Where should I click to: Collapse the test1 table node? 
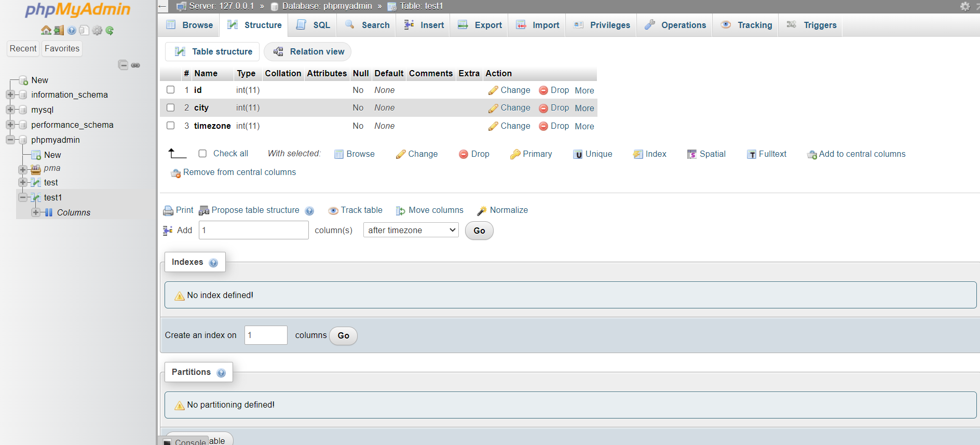tap(23, 197)
